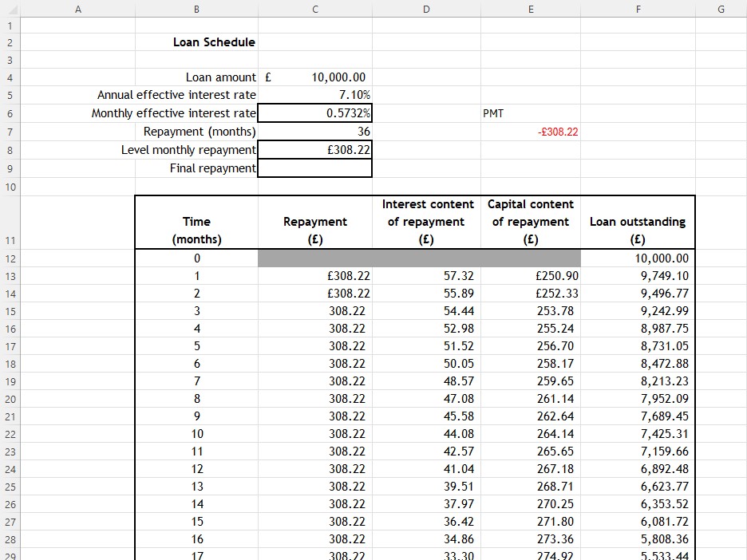Select row 12 header
Screen dimensions: 747x560
pos(10,258)
